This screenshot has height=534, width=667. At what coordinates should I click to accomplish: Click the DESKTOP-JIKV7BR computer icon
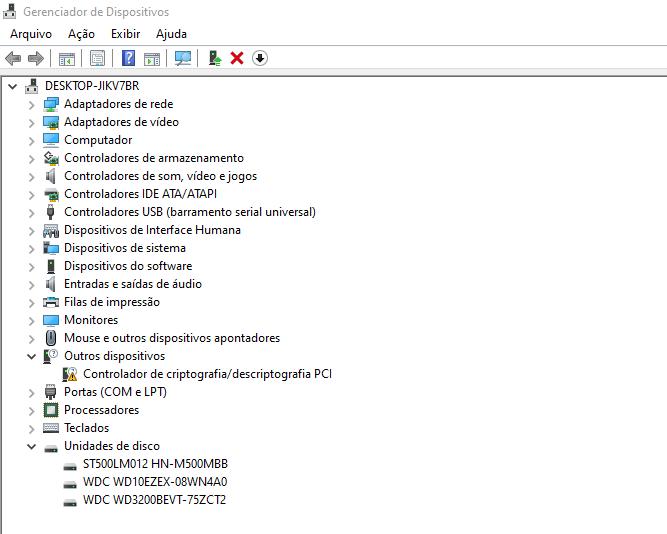point(31,86)
